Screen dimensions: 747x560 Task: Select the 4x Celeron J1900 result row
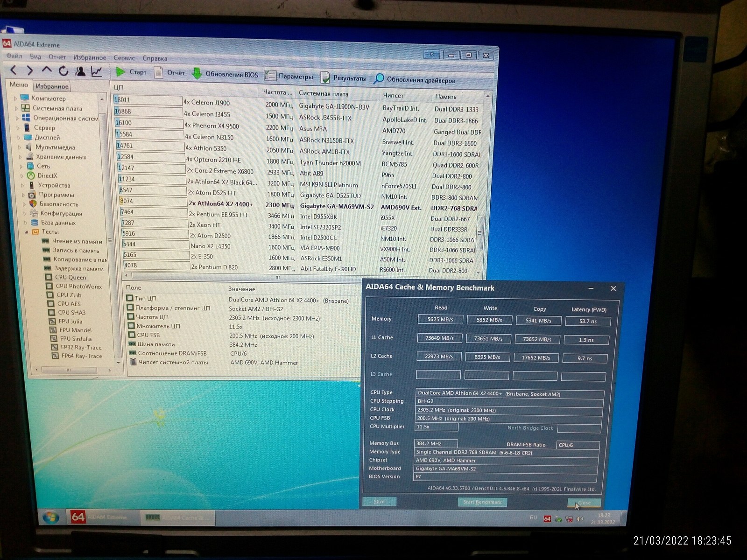298,105
